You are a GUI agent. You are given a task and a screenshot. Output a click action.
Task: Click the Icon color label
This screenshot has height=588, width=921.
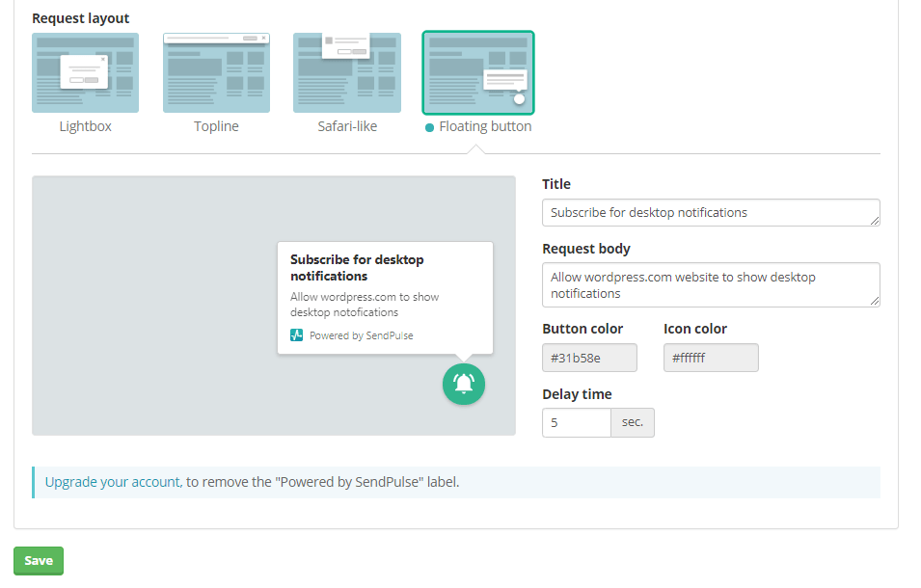(695, 329)
